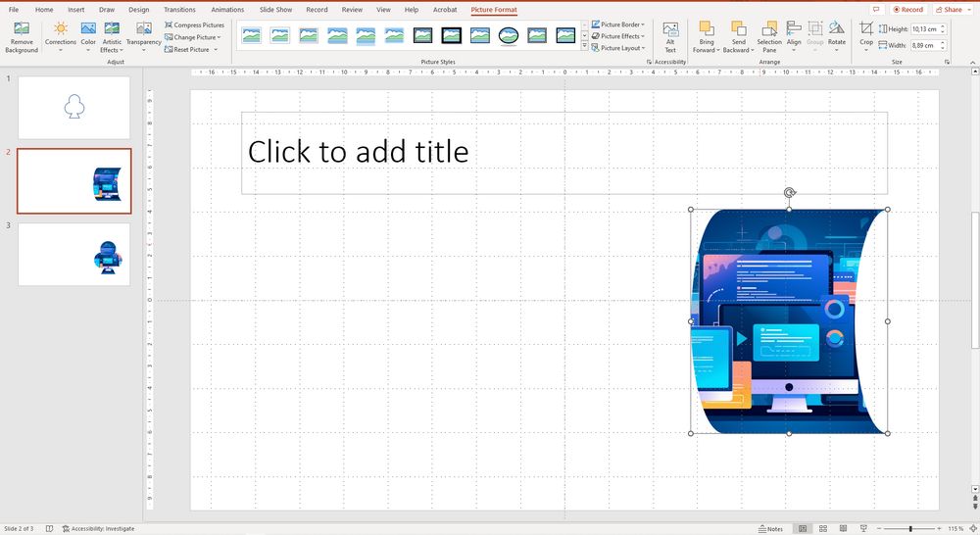Open the Transparency options
Viewport: 980px width, 535px height.
(x=144, y=37)
